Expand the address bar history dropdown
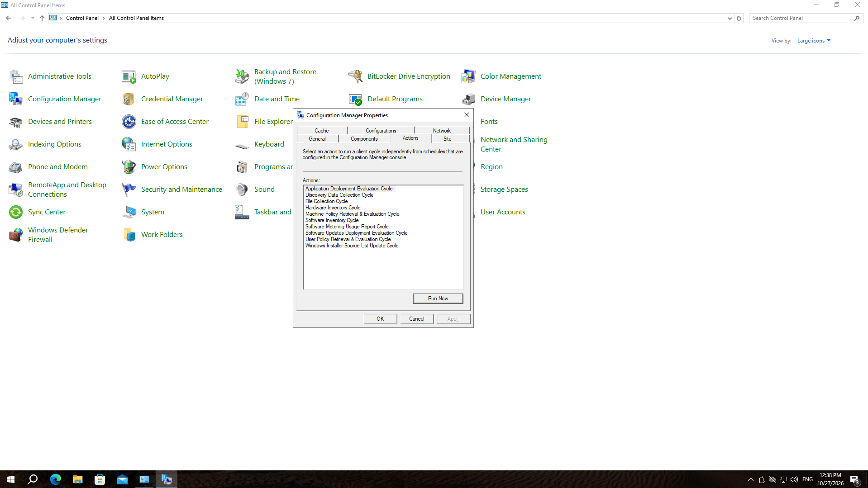868x488 pixels. point(730,19)
